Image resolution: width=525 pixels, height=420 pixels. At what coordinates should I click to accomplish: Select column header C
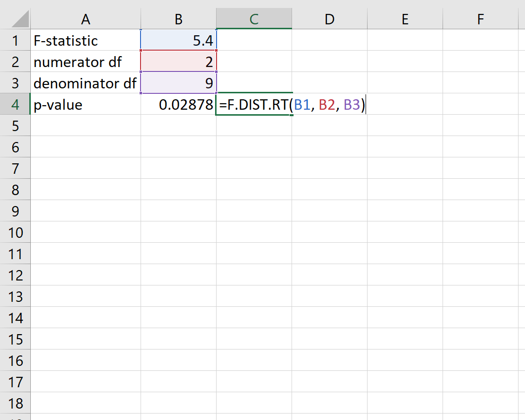click(254, 19)
